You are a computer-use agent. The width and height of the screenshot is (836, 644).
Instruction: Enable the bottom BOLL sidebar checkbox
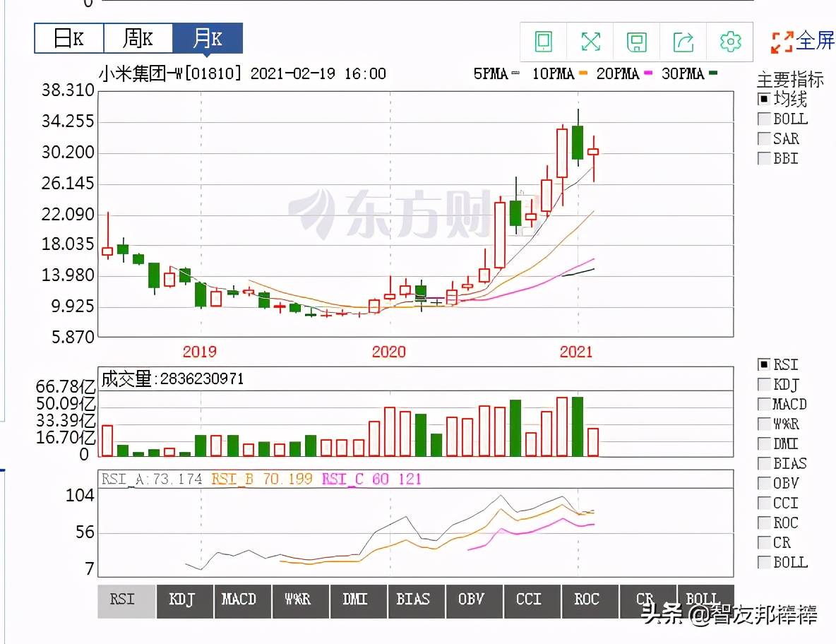pos(763,562)
